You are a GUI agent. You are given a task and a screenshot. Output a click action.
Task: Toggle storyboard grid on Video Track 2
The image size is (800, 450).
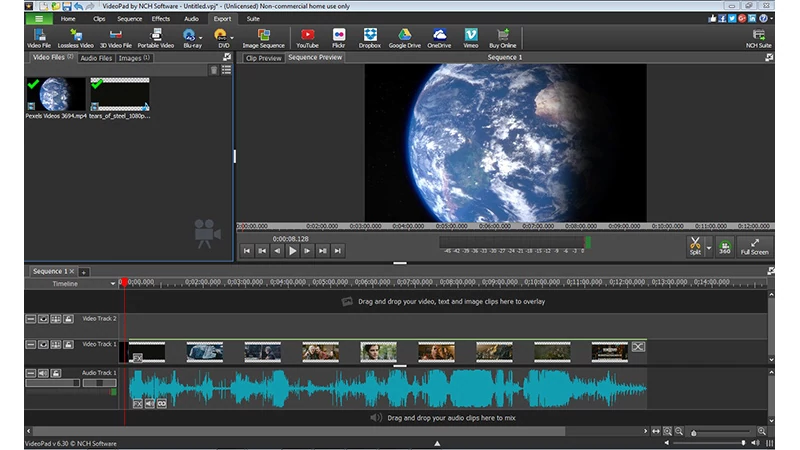pyautogui.click(x=56, y=319)
